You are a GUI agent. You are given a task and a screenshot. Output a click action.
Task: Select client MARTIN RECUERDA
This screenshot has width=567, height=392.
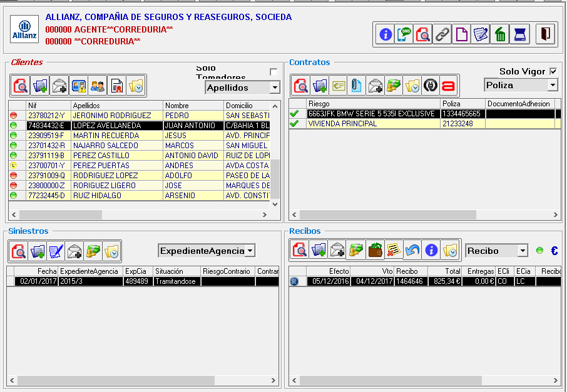[139, 136]
